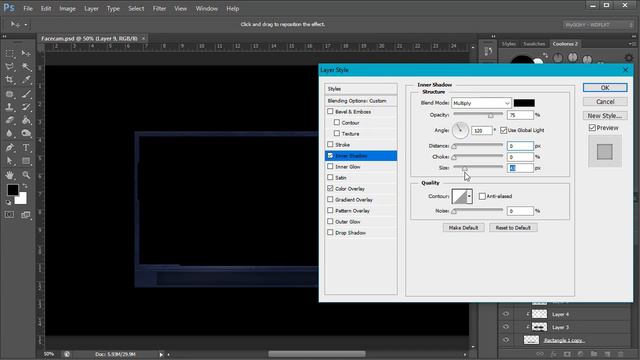Enable the Stroke effect checkbox
640x360 pixels.
pos(330,144)
